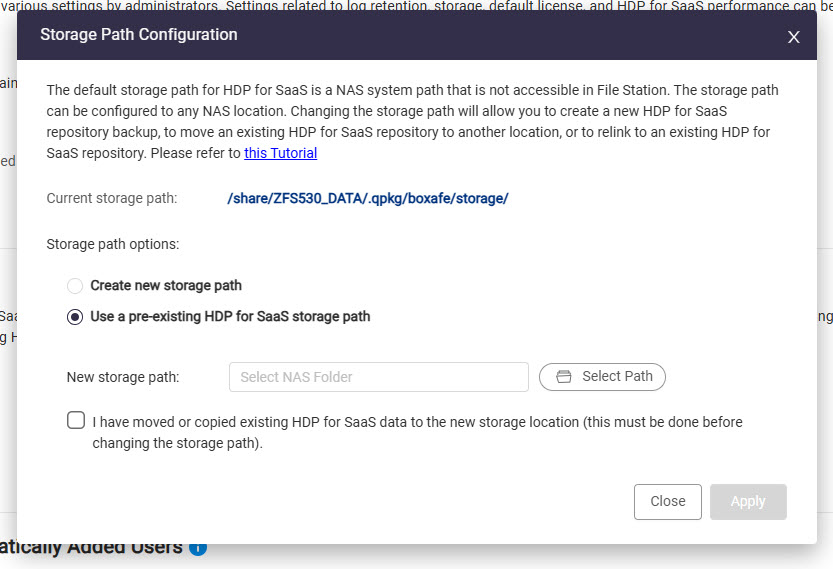The height and width of the screenshot is (569, 833).
Task: Click the Current storage path: label
Action: coord(112,198)
